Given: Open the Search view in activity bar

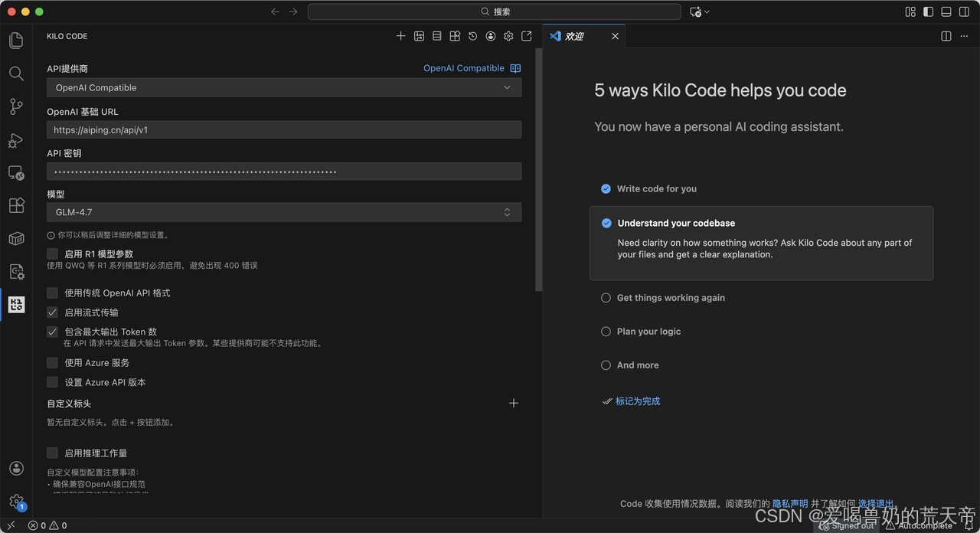Looking at the screenshot, I should (x=16, y=74).
